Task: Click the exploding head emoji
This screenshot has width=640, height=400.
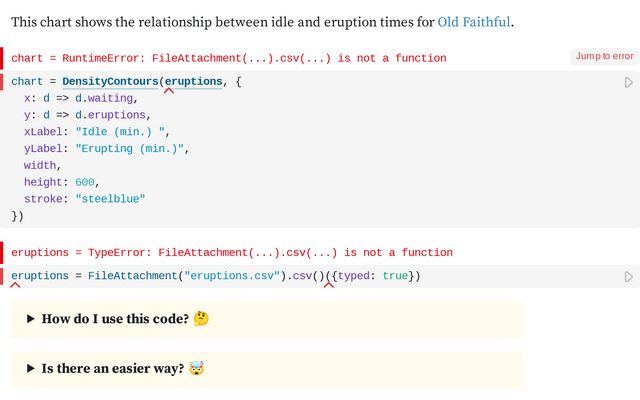Action: tap(197, 369)
